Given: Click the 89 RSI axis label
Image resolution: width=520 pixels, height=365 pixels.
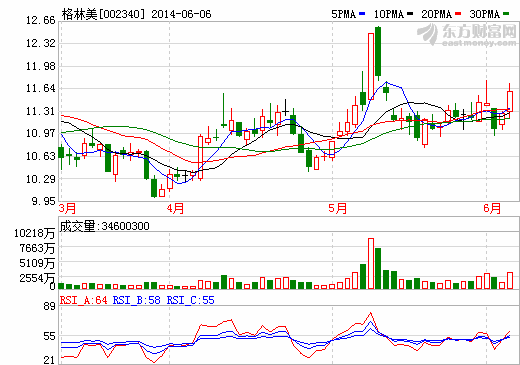Looking at the screenshot, I should click(x=49, y=306).
